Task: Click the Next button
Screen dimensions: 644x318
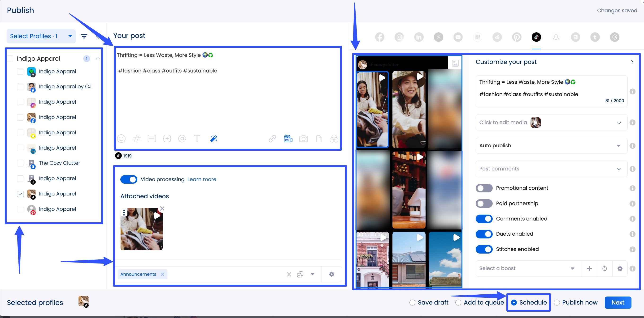Action: click(618, 302)
